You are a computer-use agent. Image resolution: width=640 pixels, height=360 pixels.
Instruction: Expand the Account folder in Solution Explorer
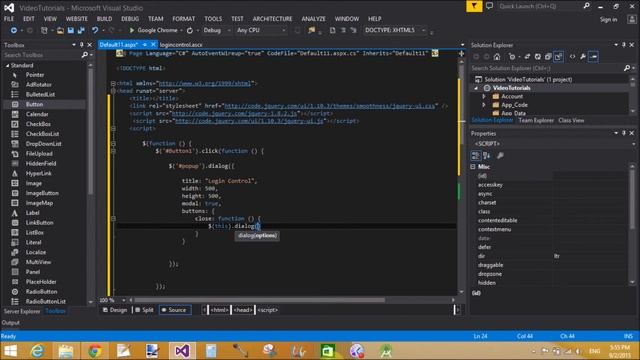[484, 96]
